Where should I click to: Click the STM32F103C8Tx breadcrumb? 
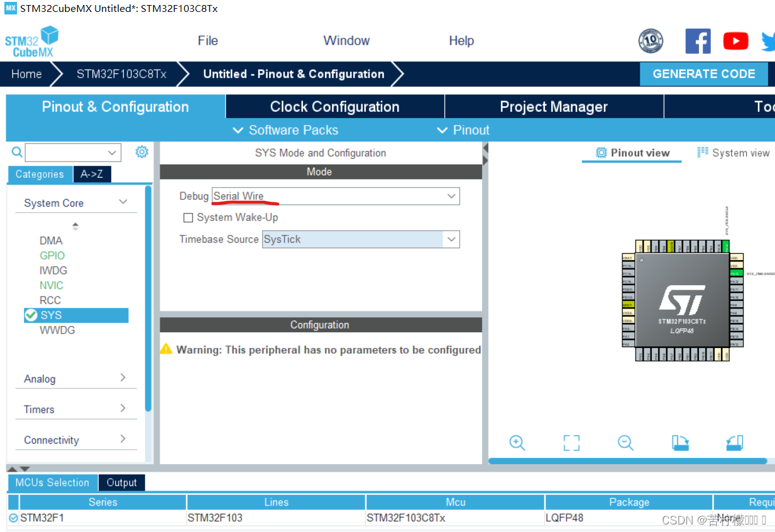pyautogui.click(x=121, y=74)
